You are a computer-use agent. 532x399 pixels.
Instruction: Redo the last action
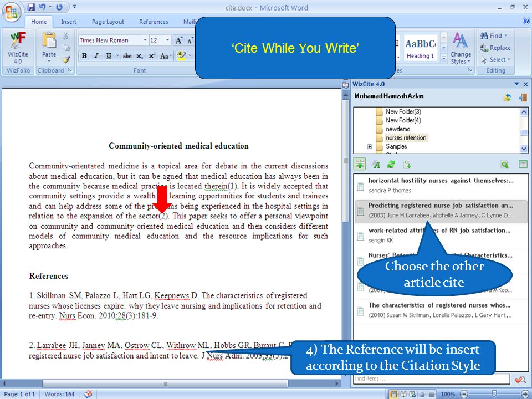pyautogui.click(x=59, y=7)
